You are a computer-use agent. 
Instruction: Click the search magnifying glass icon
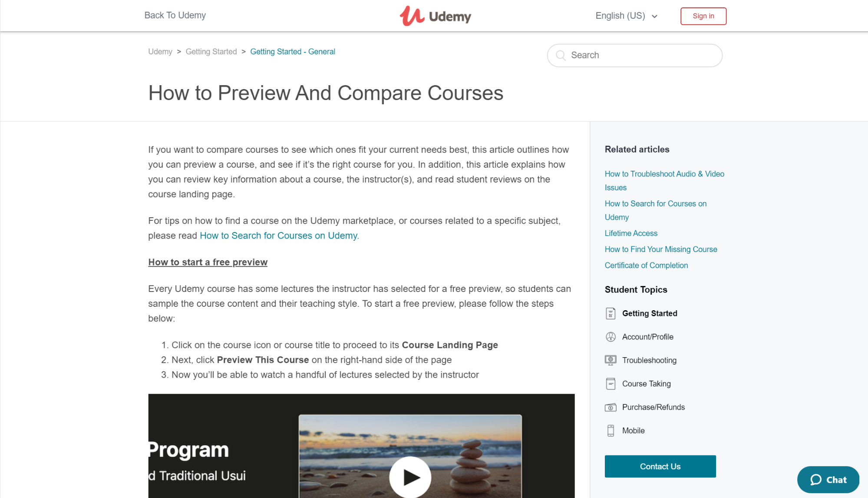[561, 56]
